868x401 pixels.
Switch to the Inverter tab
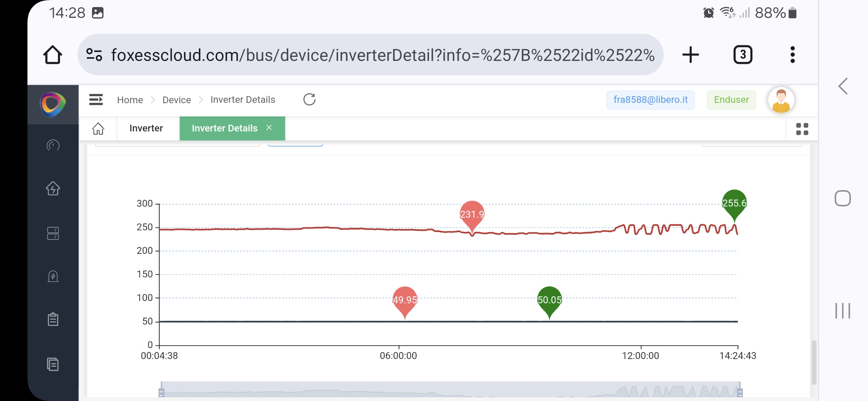pos(146,128)
